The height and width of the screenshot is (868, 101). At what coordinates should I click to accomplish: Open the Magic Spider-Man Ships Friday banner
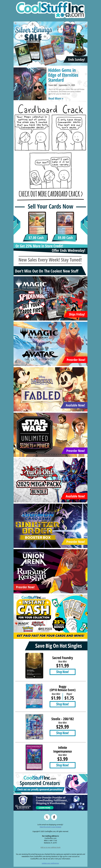50,298
